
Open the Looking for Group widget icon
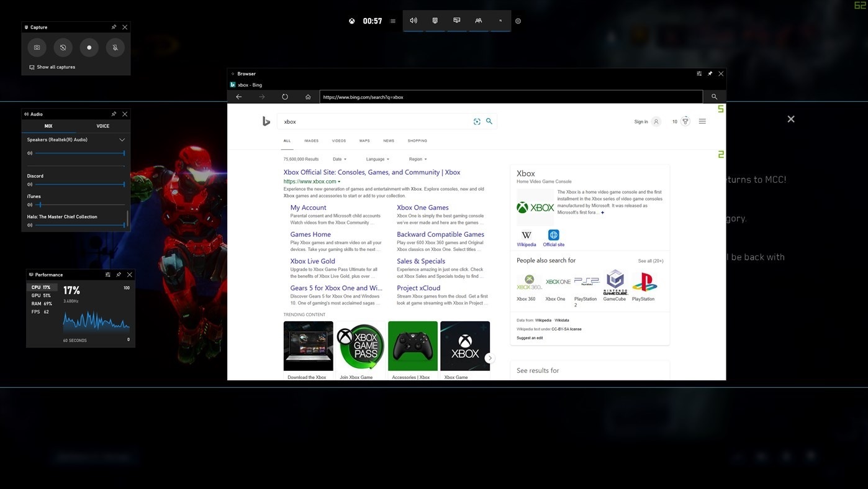(x=478, y=21)
